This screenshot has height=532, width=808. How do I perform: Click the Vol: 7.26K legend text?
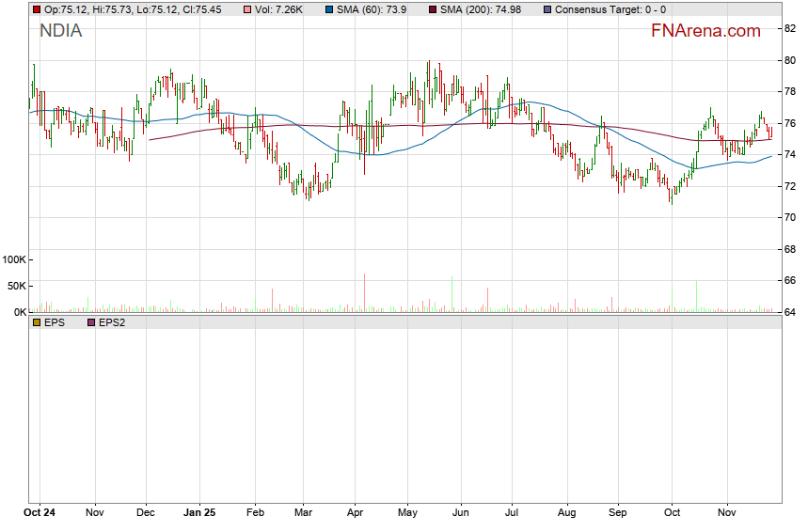point(279,9)
